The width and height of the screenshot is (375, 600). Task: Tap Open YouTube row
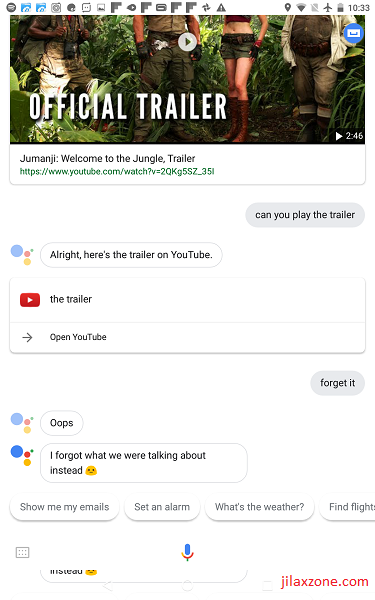click(188, 338)
